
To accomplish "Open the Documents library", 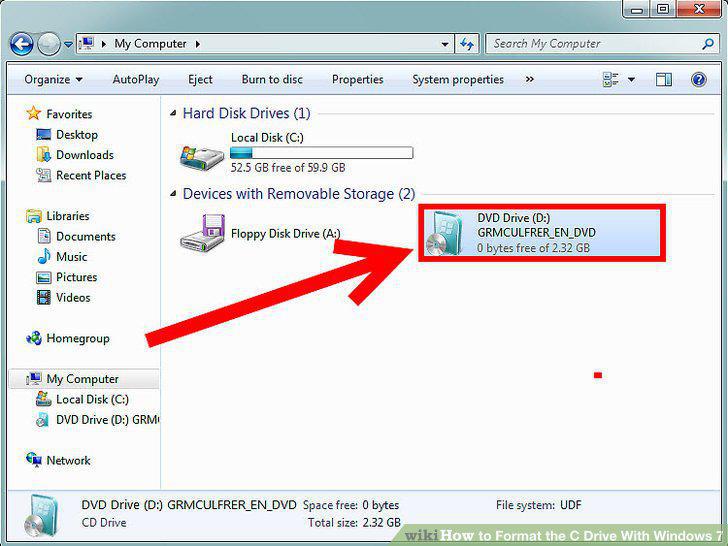I will 85,236.
